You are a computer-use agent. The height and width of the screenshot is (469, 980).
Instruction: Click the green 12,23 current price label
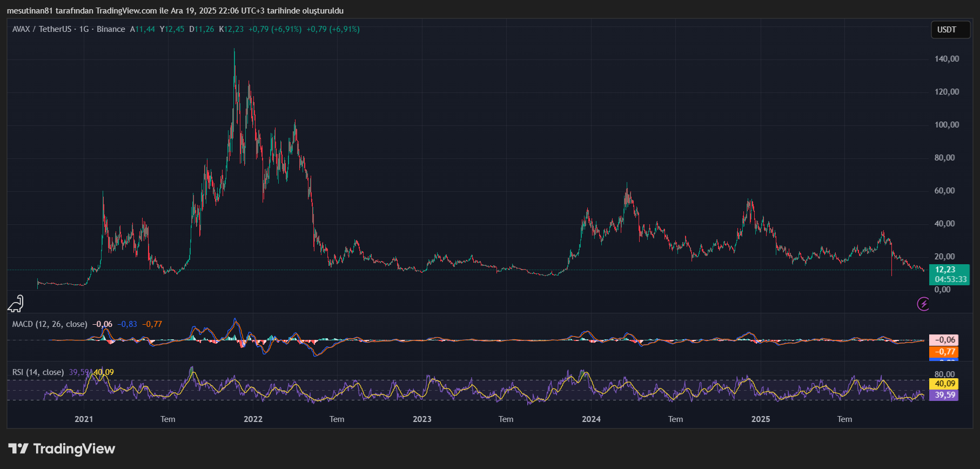945,270
